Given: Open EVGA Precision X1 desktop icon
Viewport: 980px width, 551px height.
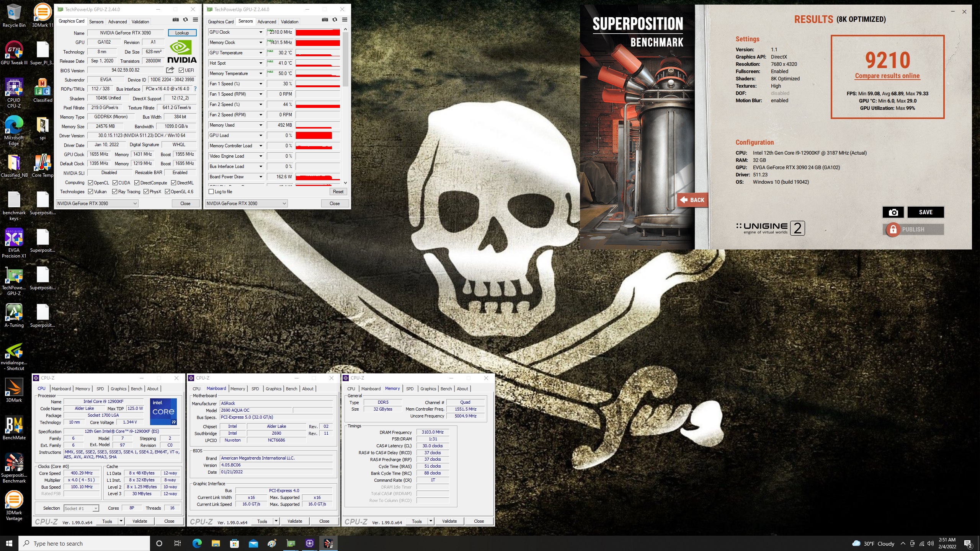Looking at the screenshot, I should [x=14, y=243].
